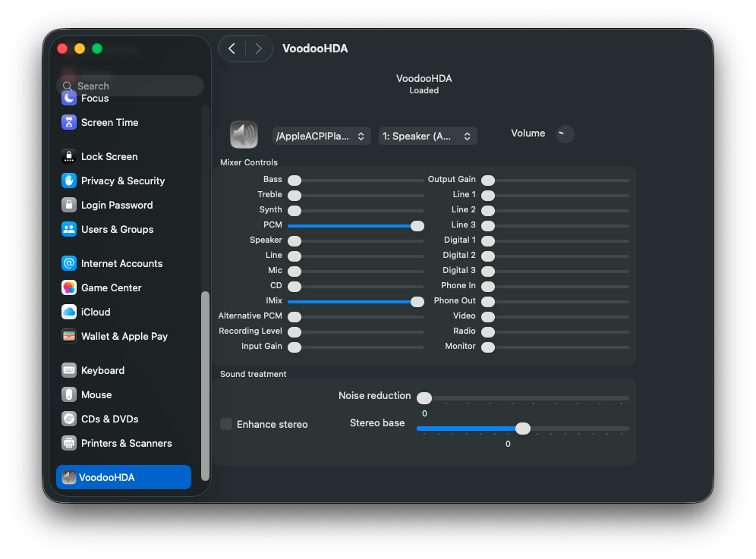
Task: Click the IMix mixer slider
Action: point(356,302)
